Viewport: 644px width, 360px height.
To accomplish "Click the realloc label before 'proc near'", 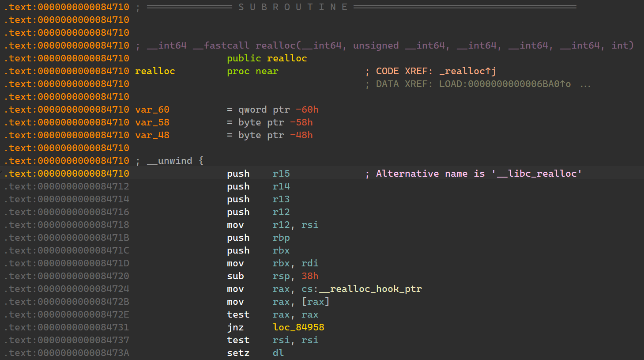I will click(155, 71).
